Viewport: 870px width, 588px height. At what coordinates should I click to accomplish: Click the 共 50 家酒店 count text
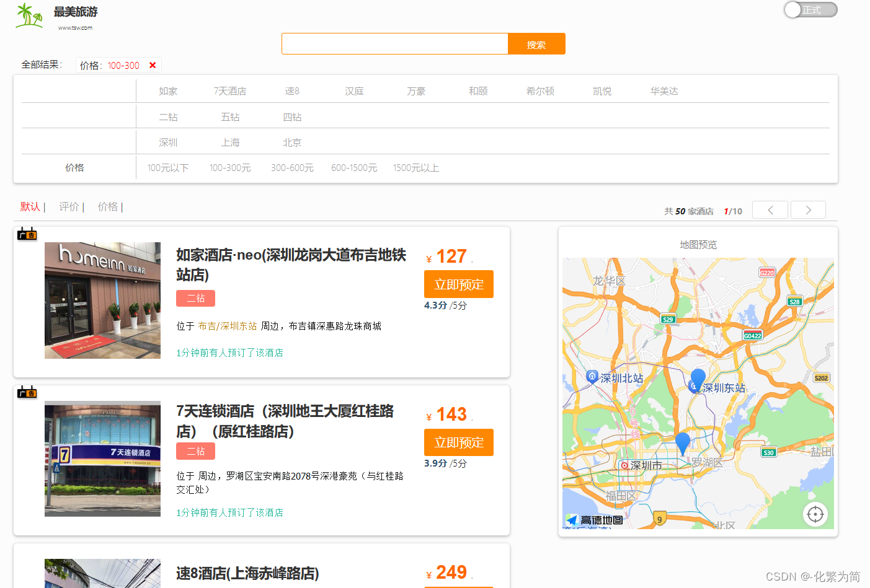[x=689, y=211]
